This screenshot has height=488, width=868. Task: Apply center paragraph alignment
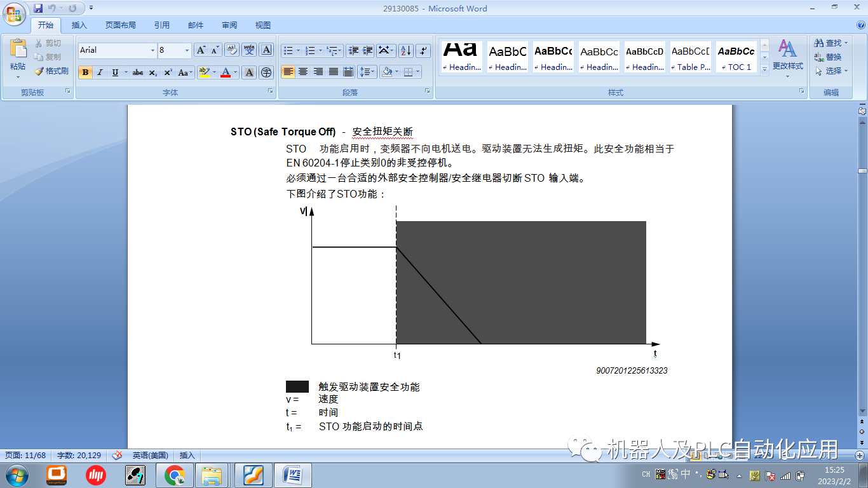click(x=302, y=71)
